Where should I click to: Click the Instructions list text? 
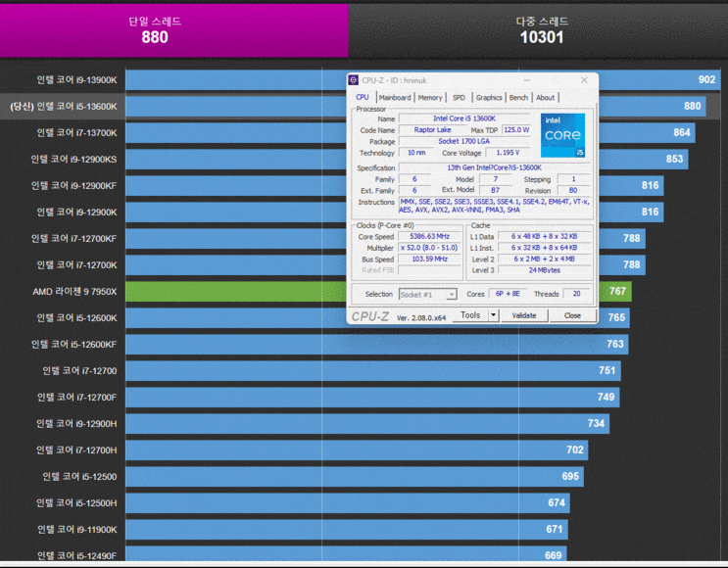[x=494, y=206]
